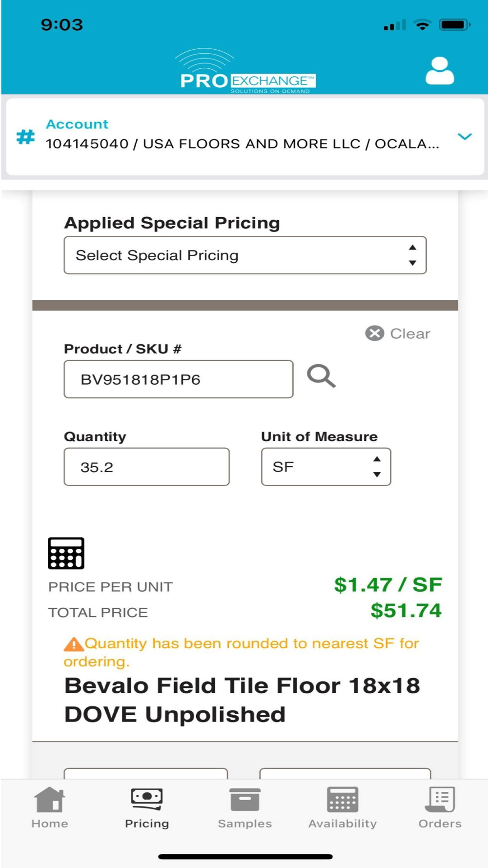488x868 pixels.
Task: Tap the Clear X icon
Action: click(x=375, y=333)
